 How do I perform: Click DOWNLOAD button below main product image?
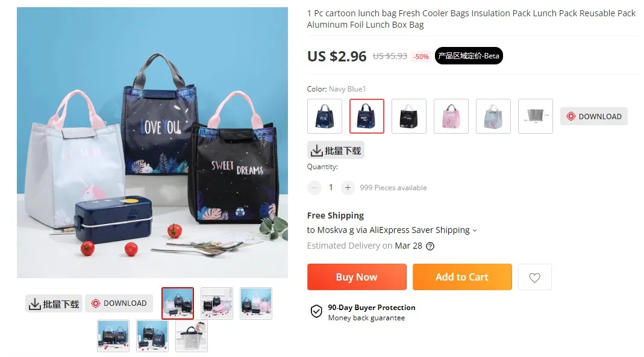[119, 303]
